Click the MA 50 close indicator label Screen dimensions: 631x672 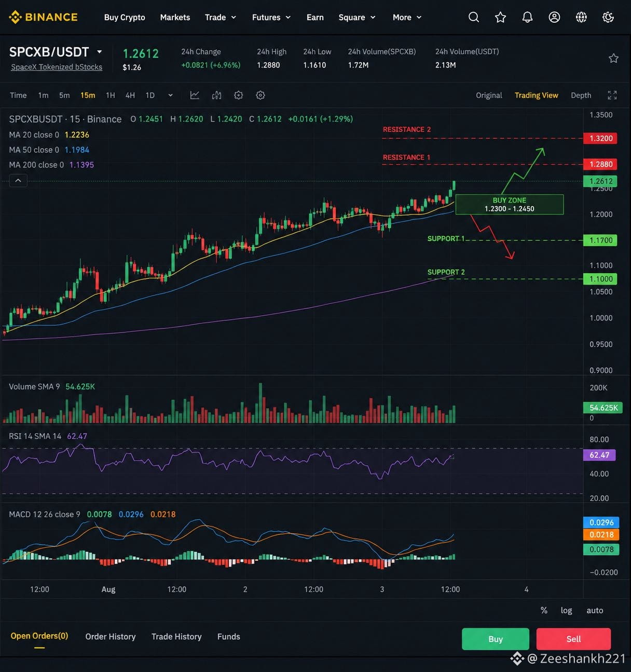pos(34,150)
